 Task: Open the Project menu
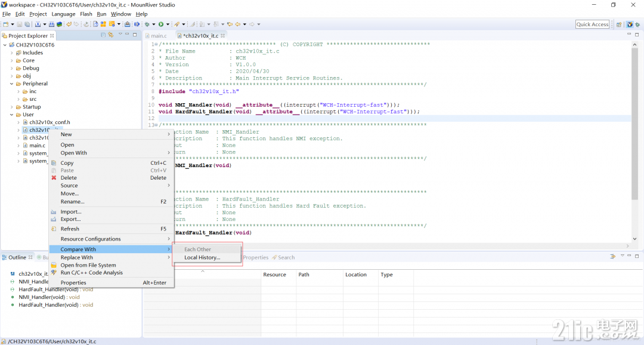[x=38, y=14]
